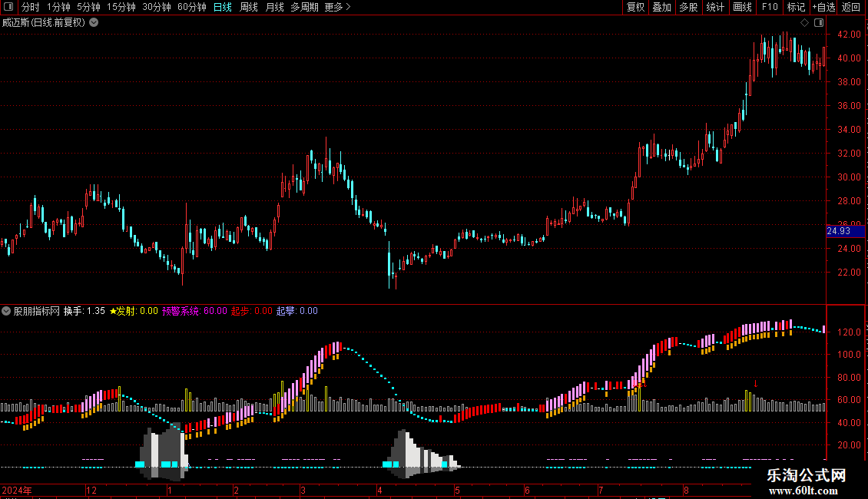Click the 股朋指标网 indicator name

pos(37,311)
